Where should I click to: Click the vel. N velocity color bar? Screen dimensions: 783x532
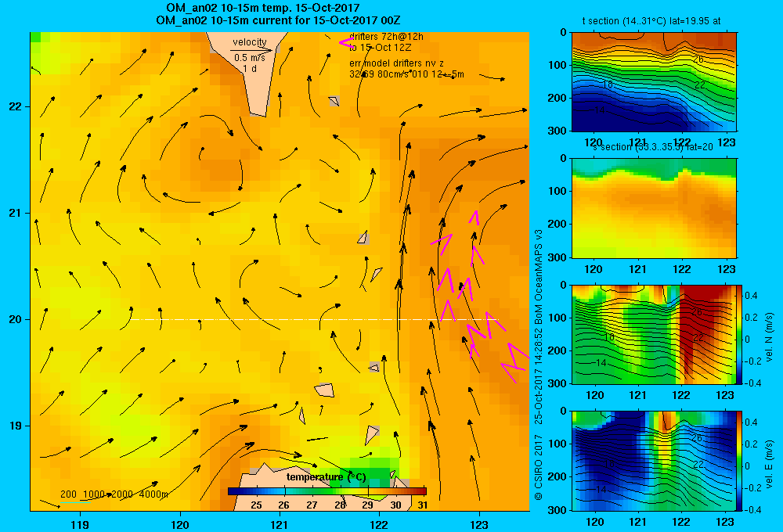(740, 334)
